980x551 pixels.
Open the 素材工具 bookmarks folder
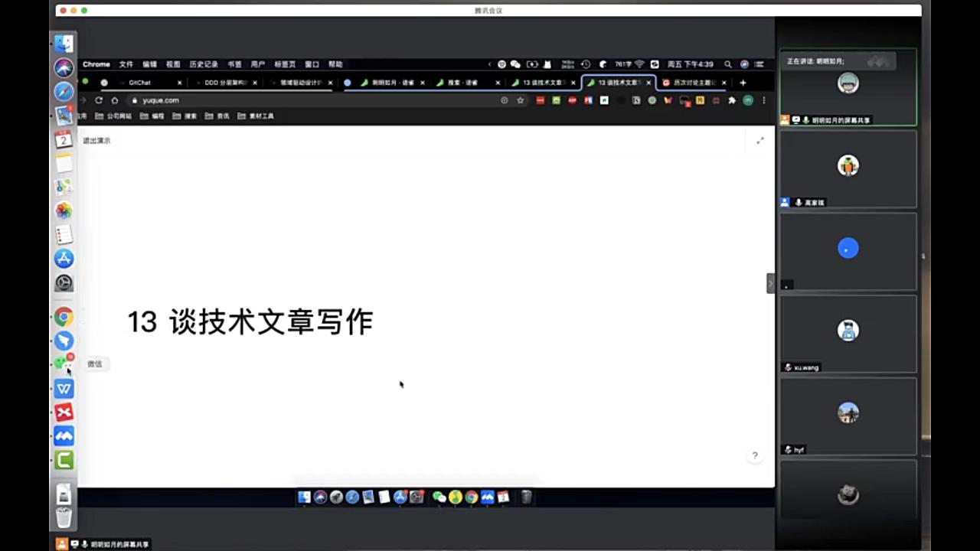[x=256, y=116]
